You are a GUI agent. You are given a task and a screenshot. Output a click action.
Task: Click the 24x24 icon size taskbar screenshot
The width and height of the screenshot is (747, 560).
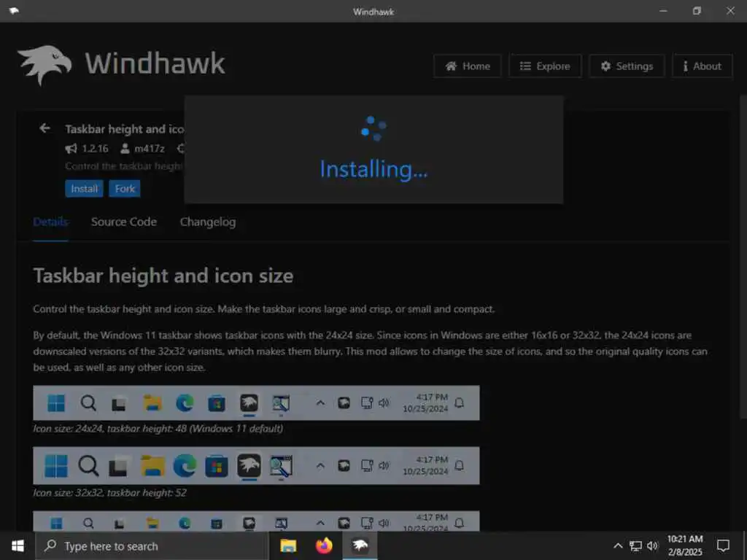[x=256, y=402]
